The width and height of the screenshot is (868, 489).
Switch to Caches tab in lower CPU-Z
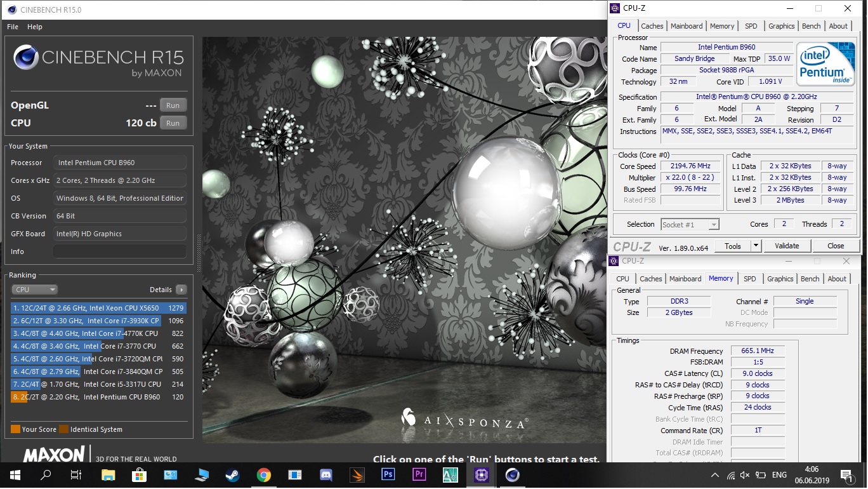650,279
